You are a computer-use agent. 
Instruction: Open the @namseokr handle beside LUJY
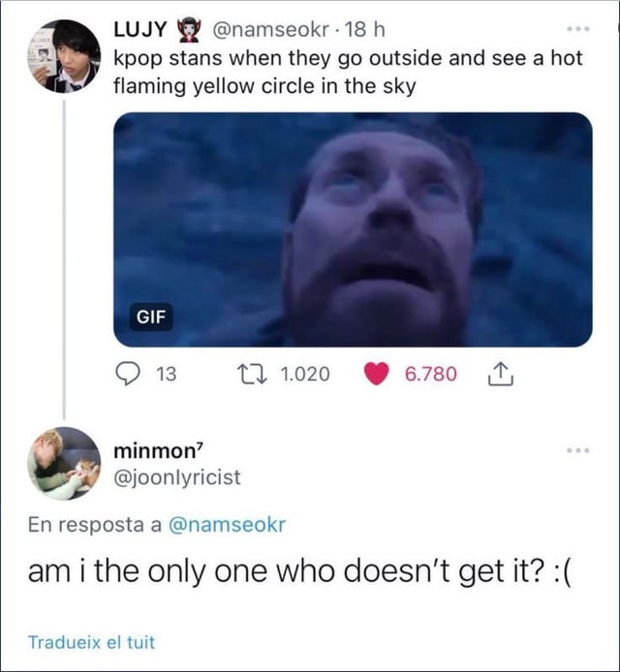click(264, 30)
